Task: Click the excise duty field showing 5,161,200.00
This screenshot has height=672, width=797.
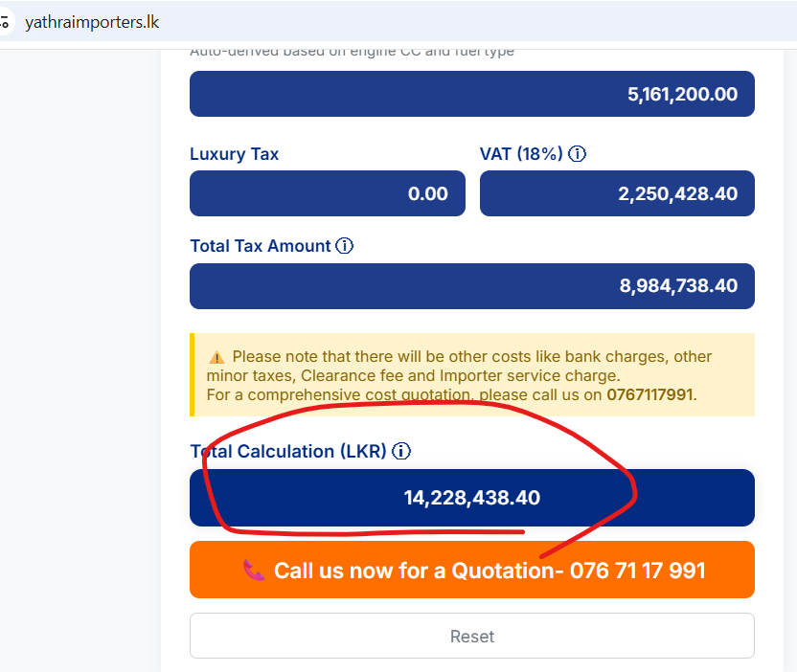Action: click(x=471, y=94)
